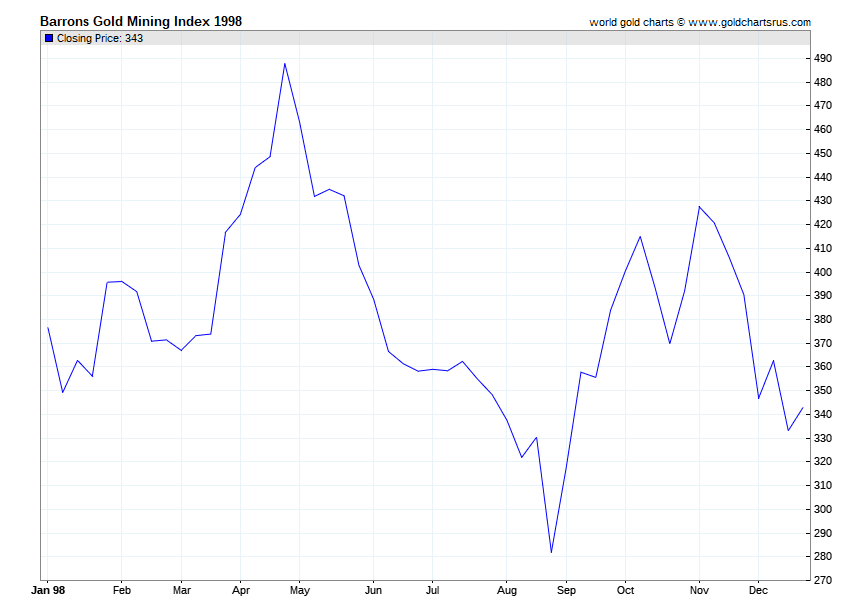The height and width of the screenshot is (616, 850).
Task: Click the 400 y-axis value
Action: 823,272
